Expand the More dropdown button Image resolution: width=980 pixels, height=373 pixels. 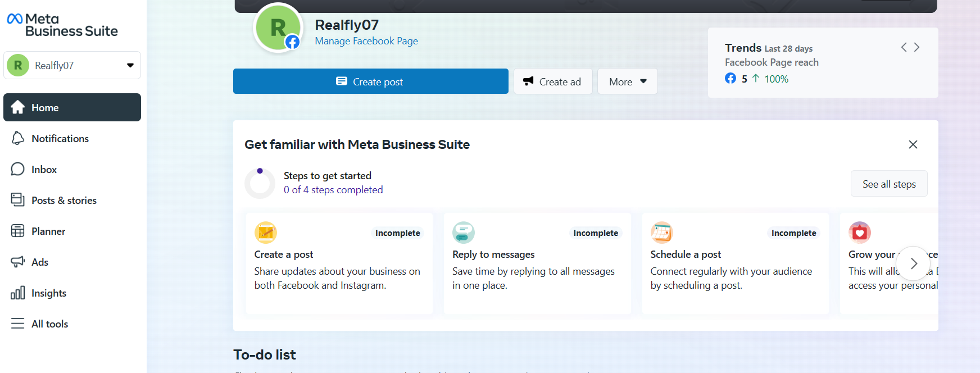[627, 81]
